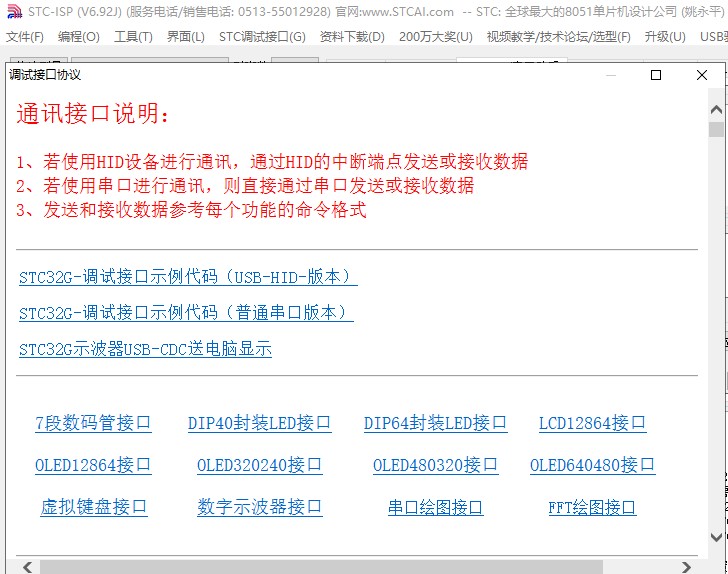Open the 视频教学/技术论坛/选型(F) menu

(x=559, y=36)
